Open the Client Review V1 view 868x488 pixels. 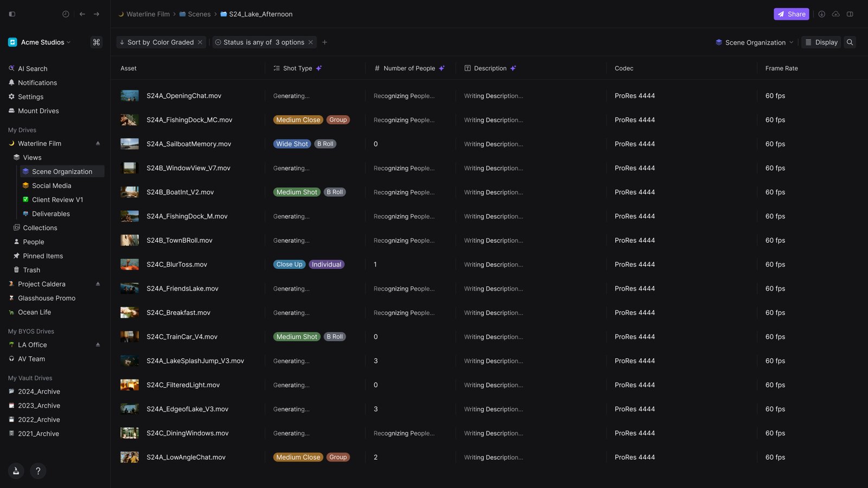pyautogui.click(x=57, y=200)
